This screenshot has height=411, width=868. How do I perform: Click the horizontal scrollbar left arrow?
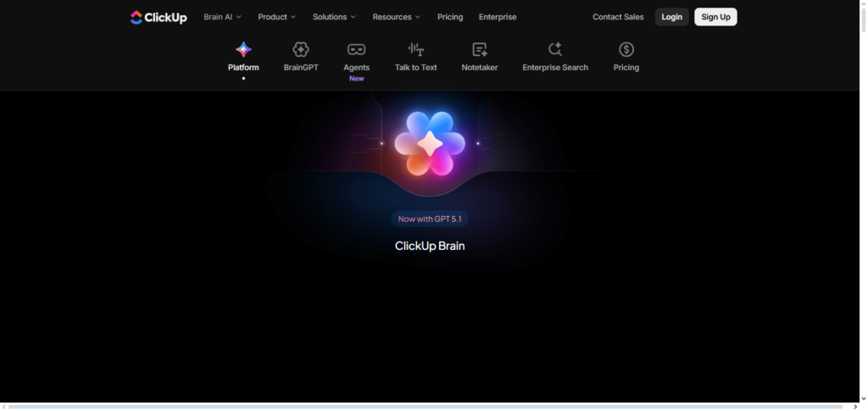(4, 407)
